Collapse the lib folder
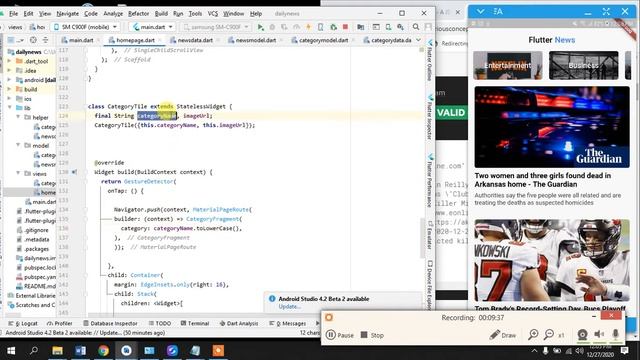This screenshot has width=640, height=360. point(9,108)
